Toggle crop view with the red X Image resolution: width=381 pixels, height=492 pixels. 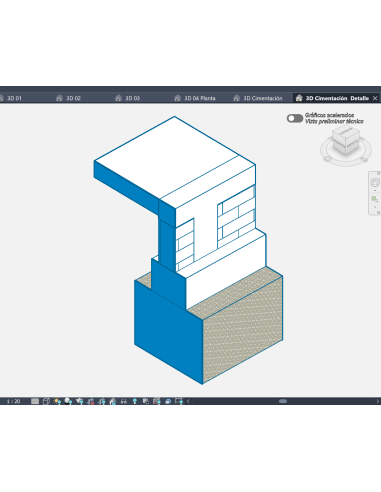90,401
